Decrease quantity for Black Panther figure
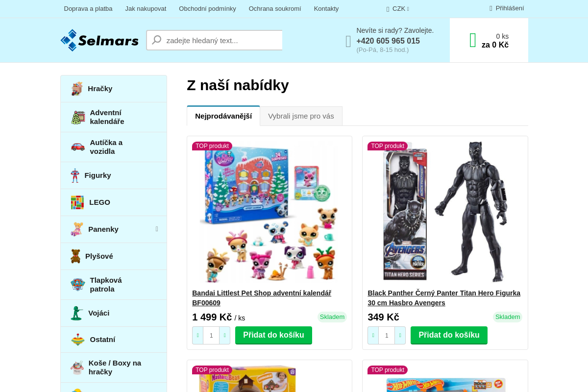 (373, 336)
